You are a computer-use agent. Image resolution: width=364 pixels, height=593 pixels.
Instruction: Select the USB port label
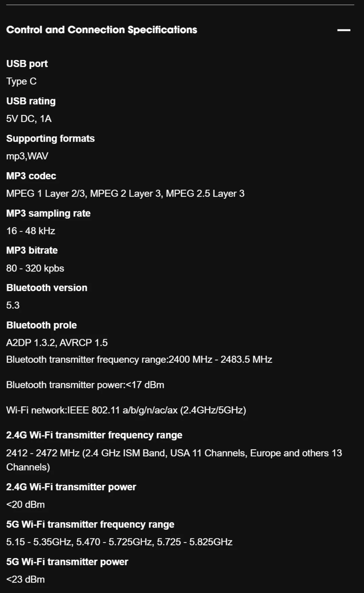pyautogui.click(x=27, y=64)
